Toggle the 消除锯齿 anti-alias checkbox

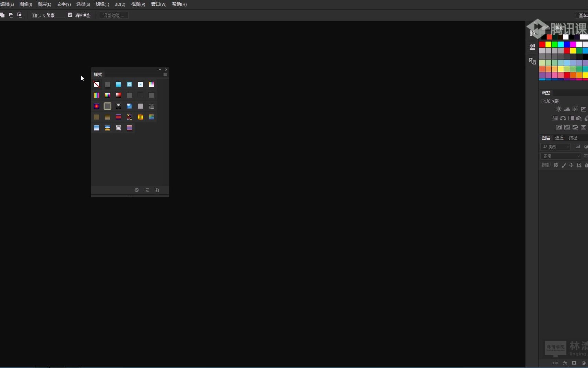[70, 15]
